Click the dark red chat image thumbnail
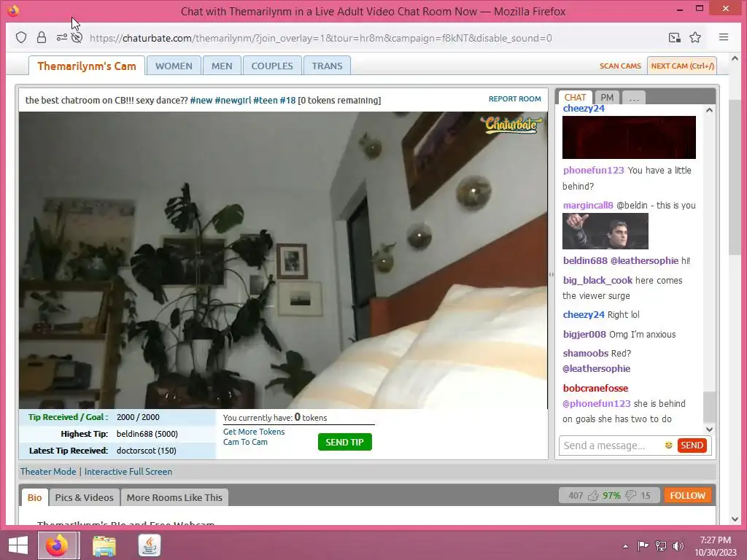Image resolution: width=747 pixels, height=560 pixels. 629,137
